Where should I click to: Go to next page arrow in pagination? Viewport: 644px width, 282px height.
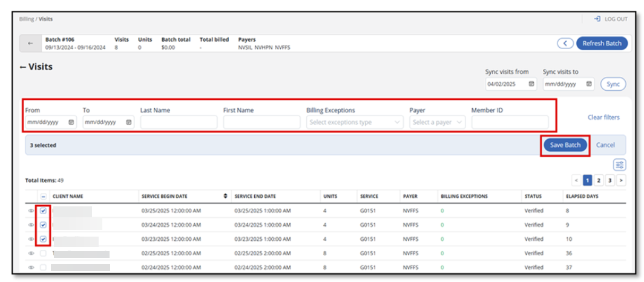point(621,180)
